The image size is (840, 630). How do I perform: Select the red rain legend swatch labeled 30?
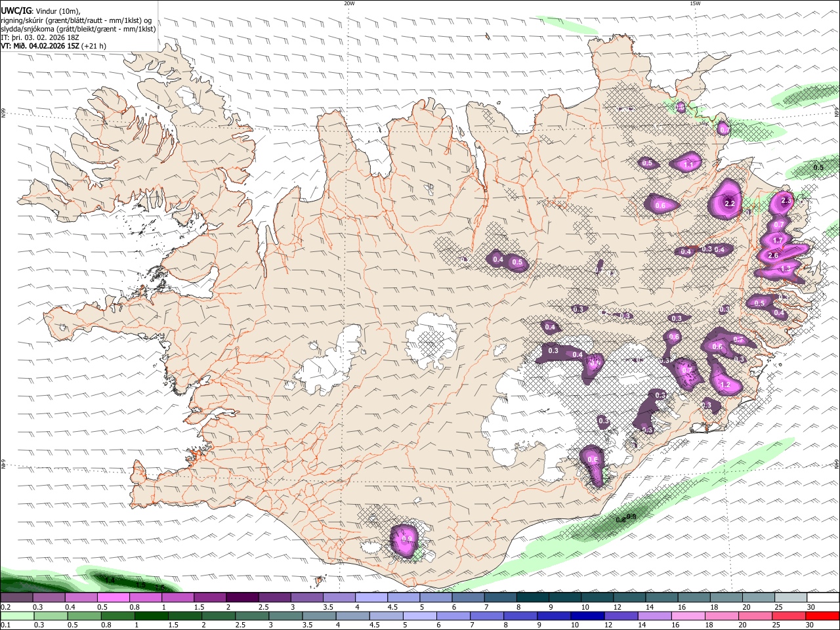(823, 616)
